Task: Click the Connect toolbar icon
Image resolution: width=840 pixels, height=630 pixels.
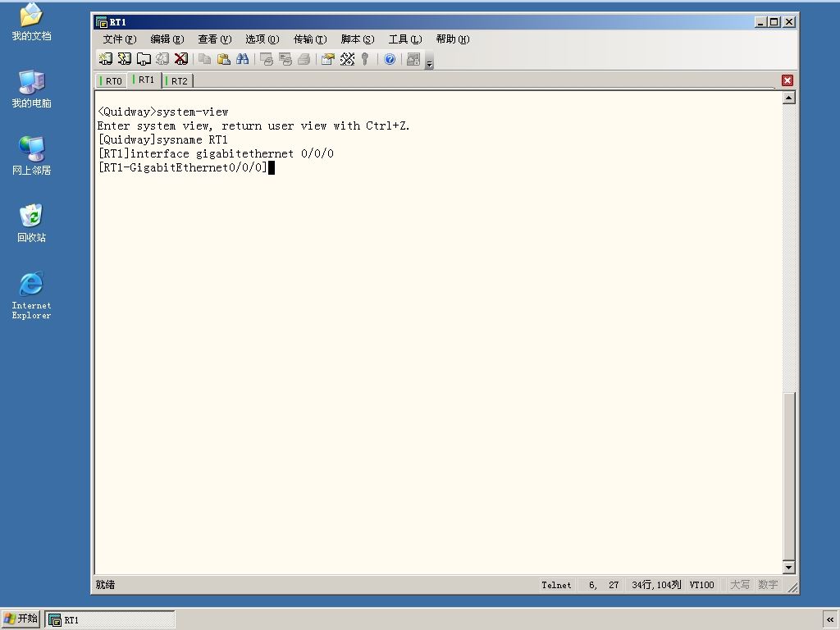Action: (x=106, y=59)
